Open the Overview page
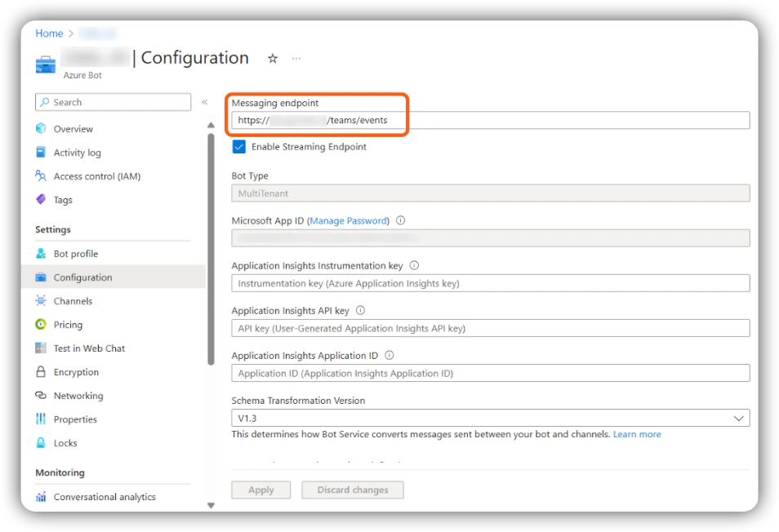The height and width of the screenshot is (532, 779). click(71, 128)
